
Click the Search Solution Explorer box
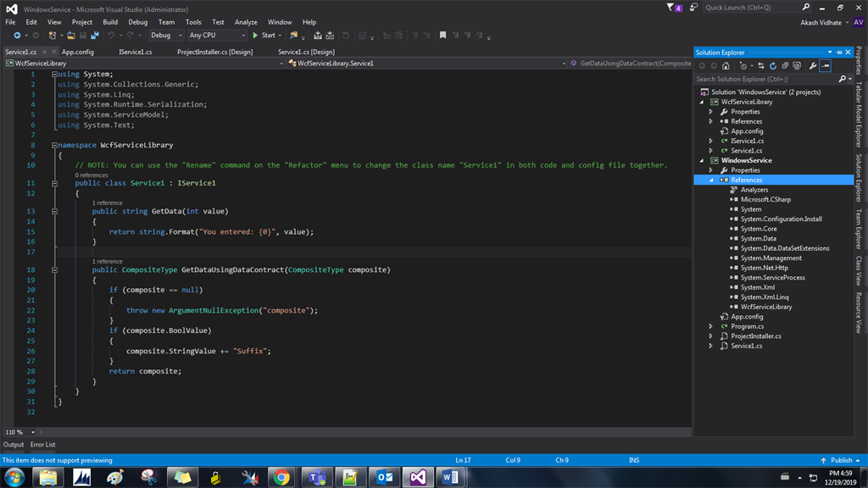click(763, 78)
